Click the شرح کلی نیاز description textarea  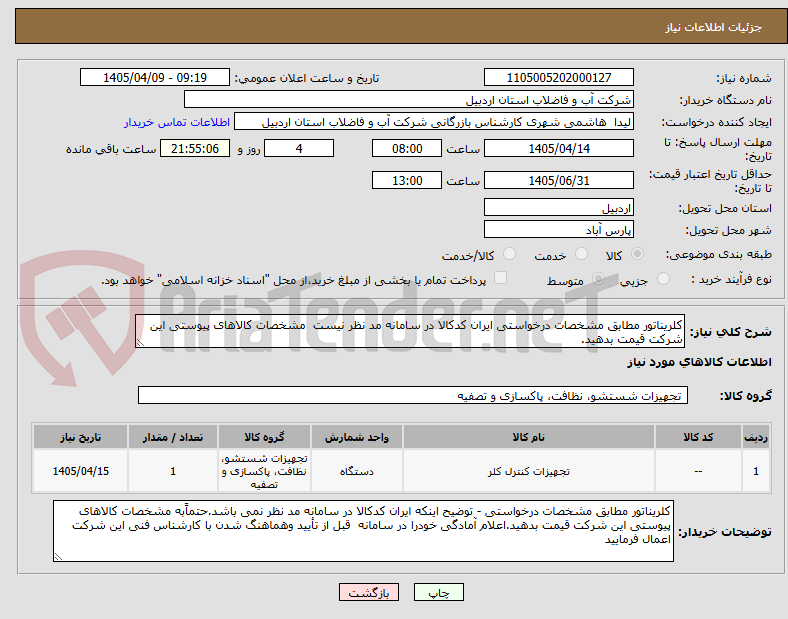tap(410, 331)
